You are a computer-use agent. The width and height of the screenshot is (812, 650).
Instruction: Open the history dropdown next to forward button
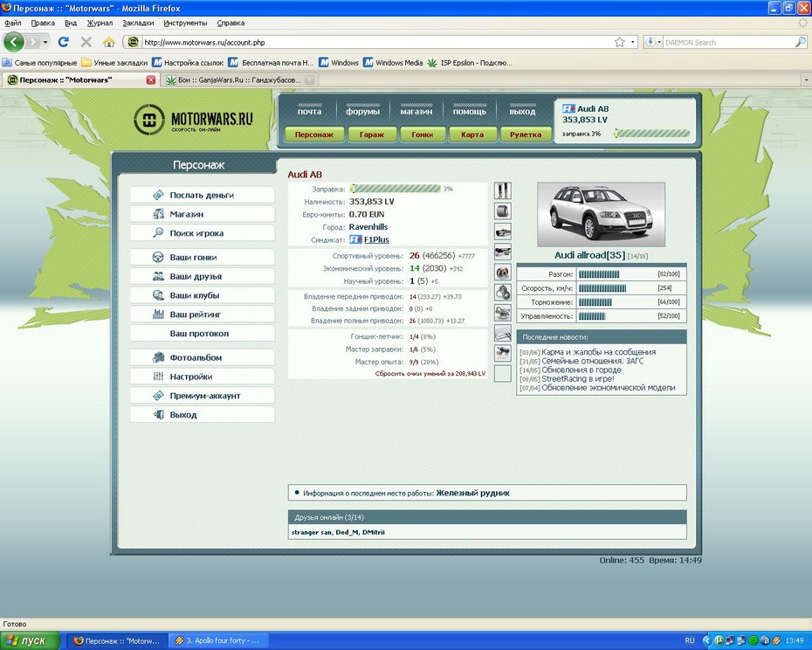(45, 42)
